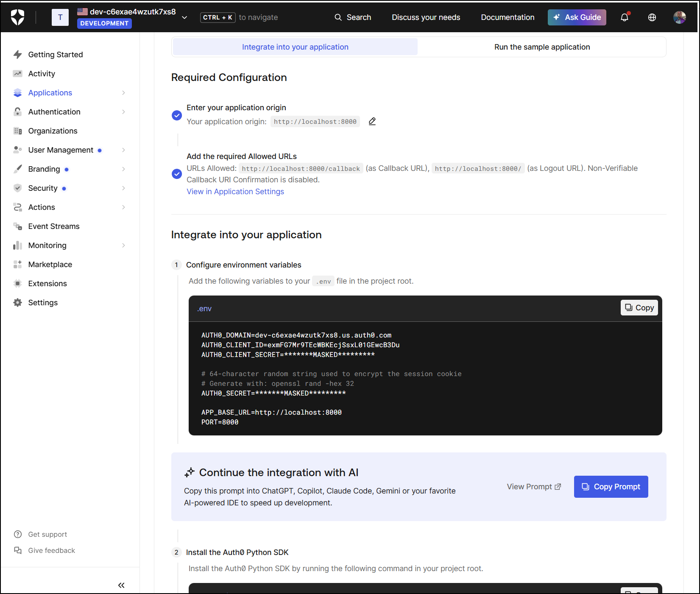This screenshot has width=700, height=594.
Task: Click the application origin completed checkmark
Action: coord(177,115)
